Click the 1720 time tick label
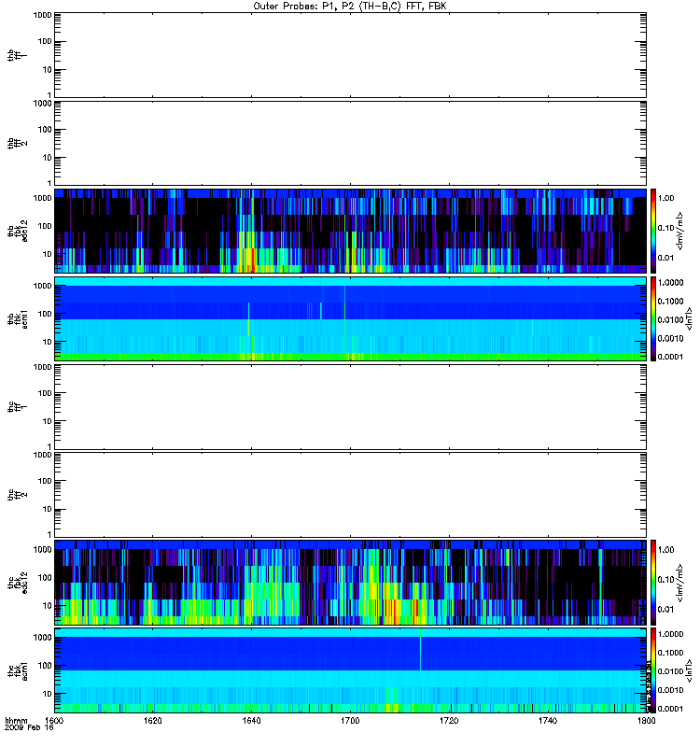The width and height of the screenshot is (700, 747). [x=449, y=721]
